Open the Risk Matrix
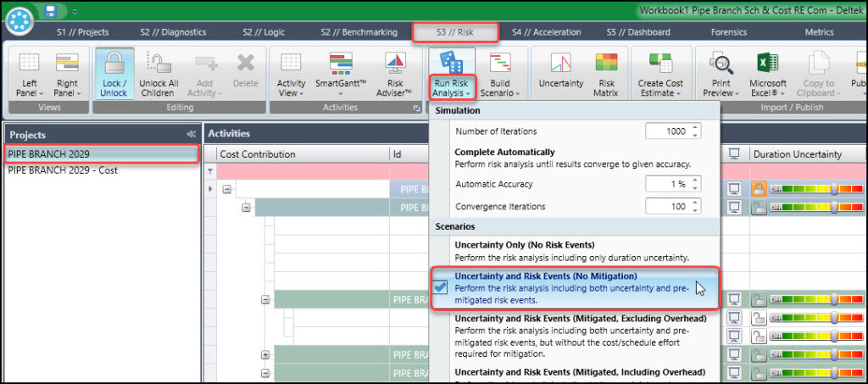This screenshot has height=384, width=868. [x=605, y=74]
